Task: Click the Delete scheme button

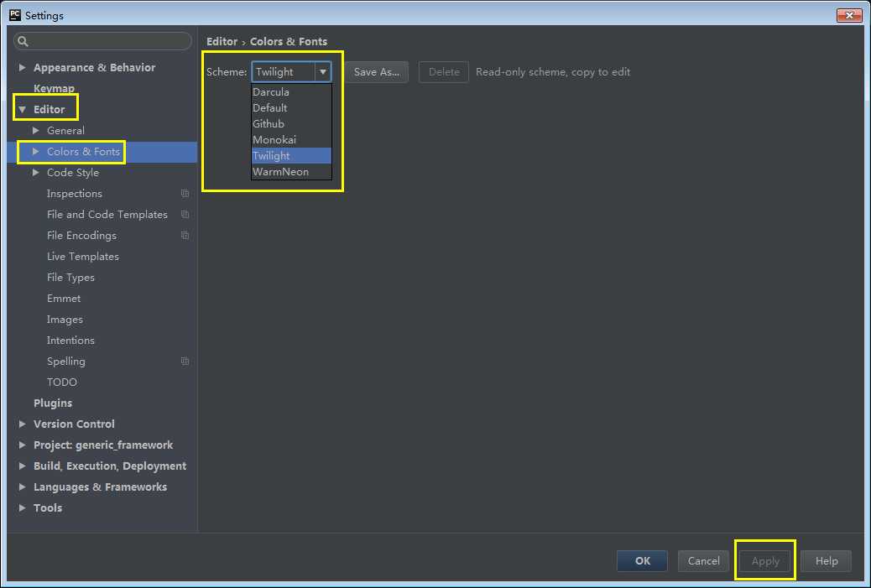Action: point(444,72)
